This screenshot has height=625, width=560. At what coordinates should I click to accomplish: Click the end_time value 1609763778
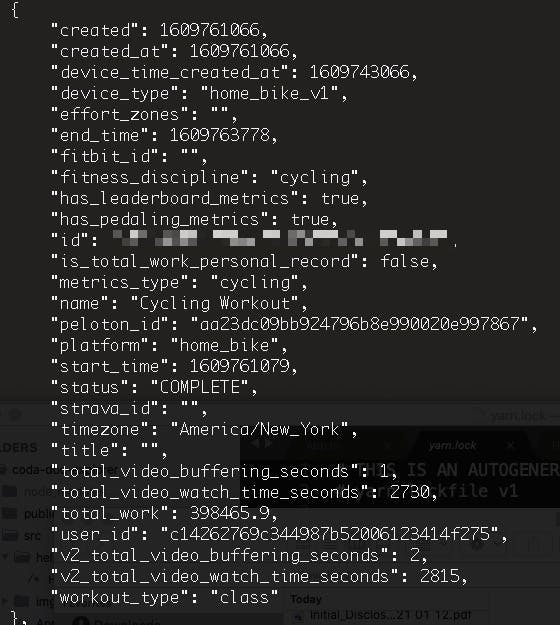click(x=220, y=135)
